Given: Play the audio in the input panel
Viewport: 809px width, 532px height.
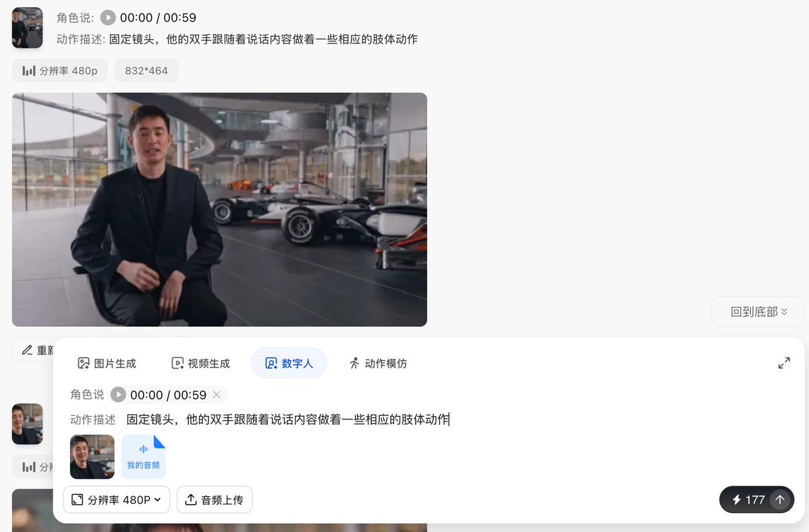Looking at the screenshot, I should (x=118, y=395).
